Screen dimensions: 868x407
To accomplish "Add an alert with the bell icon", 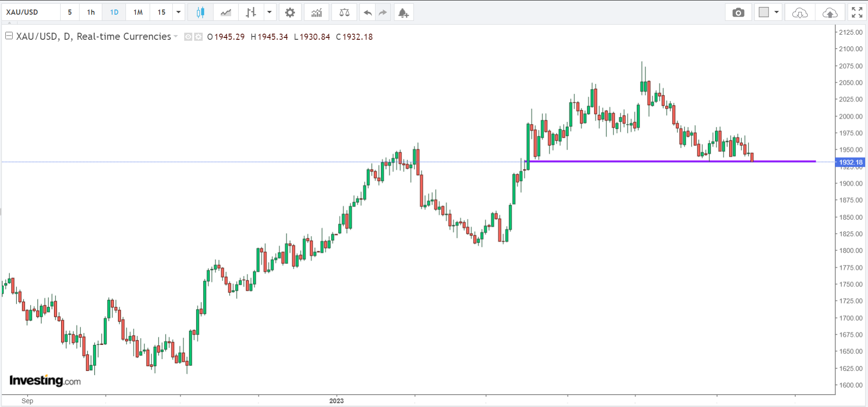I will [403, 12].
